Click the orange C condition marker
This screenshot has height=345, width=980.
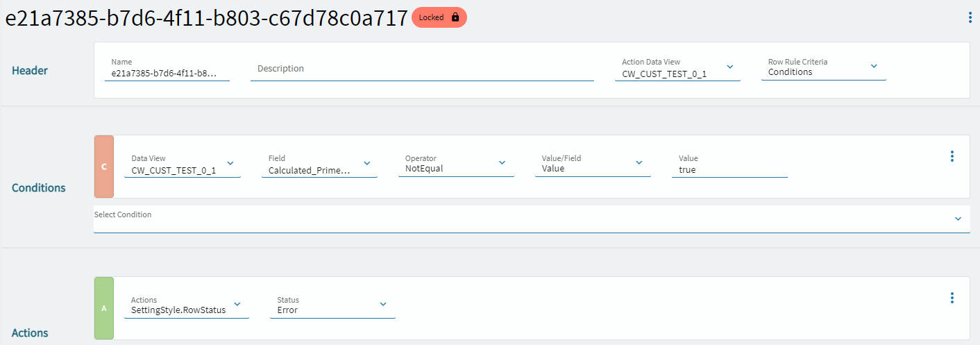[103, 167]
